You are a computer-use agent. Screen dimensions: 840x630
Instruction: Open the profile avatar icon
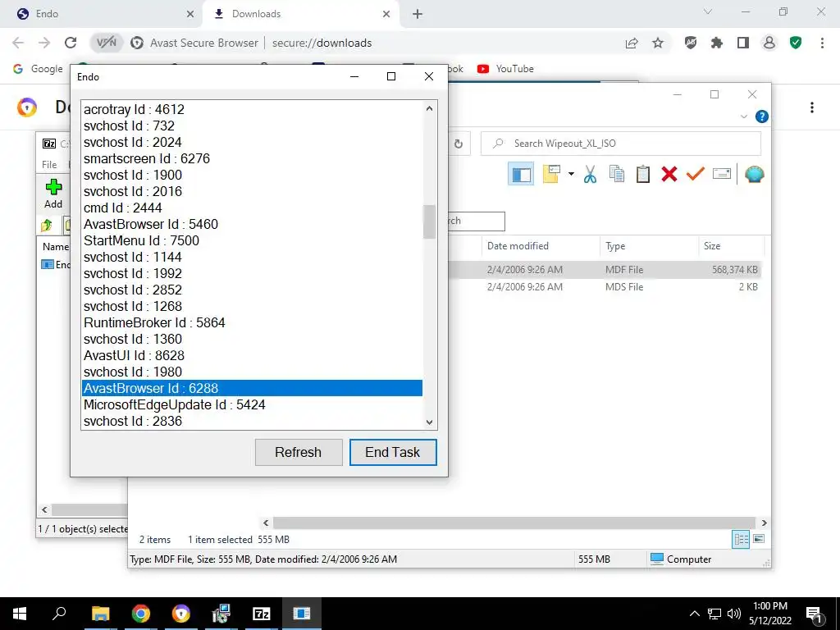pos(769,43)
